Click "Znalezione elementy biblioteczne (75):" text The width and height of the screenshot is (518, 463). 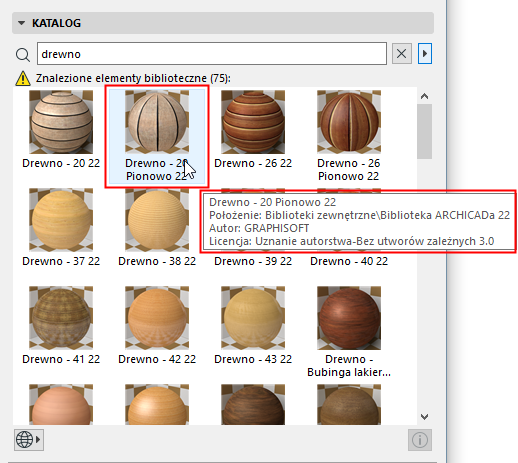[x=133, y=78]
